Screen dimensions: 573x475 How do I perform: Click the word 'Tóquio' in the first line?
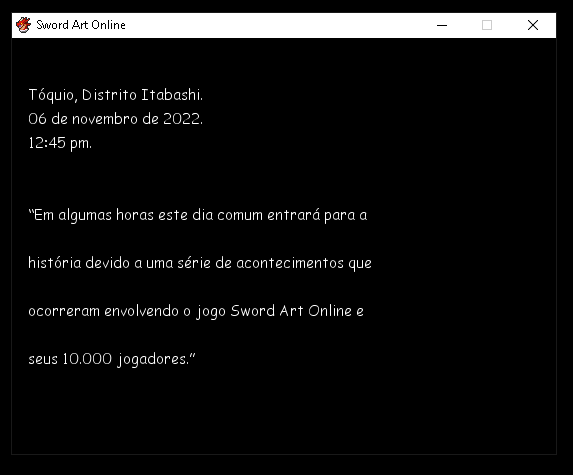pyautogui.click(x=53, y=95)
